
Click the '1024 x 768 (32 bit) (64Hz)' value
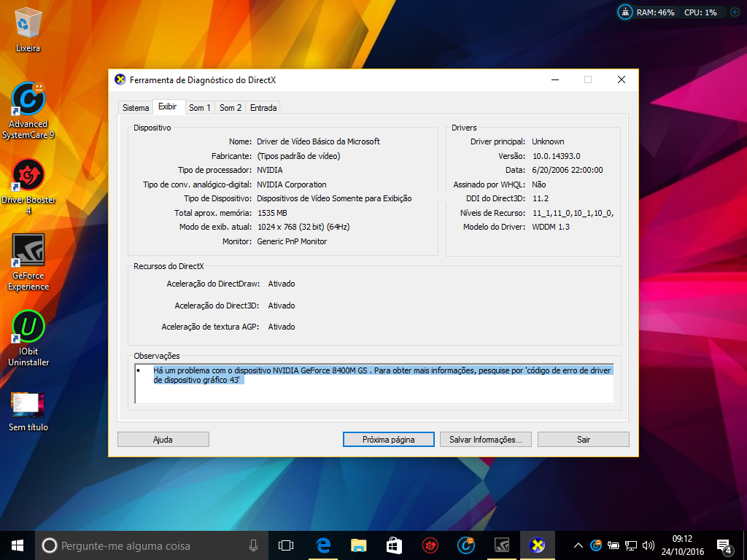pos(303,227)
